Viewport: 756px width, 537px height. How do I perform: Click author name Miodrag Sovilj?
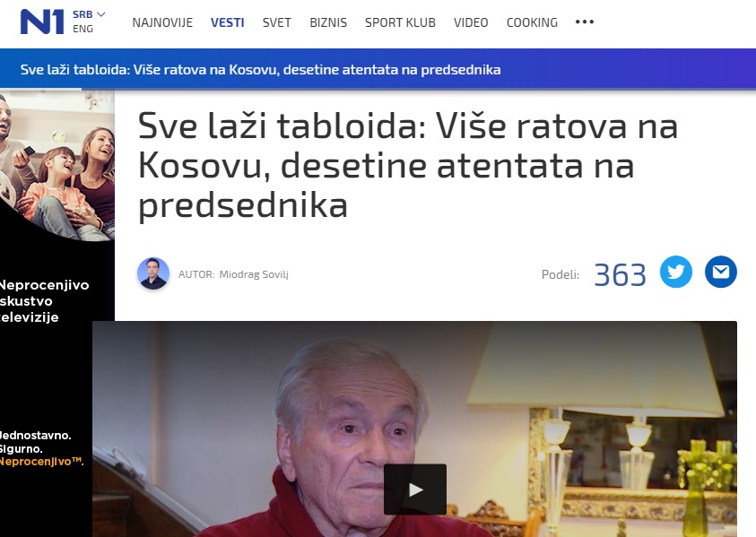pyautogui.click(x=254, y=274)
